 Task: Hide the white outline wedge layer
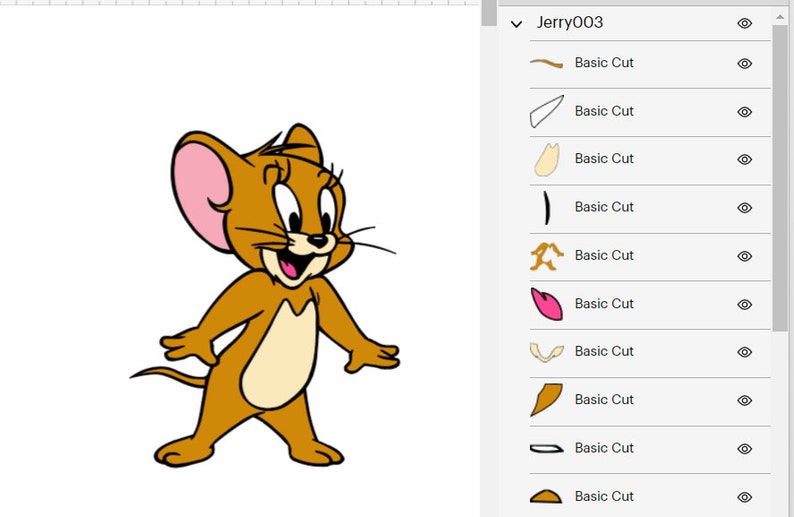click(x=744, y=112)
